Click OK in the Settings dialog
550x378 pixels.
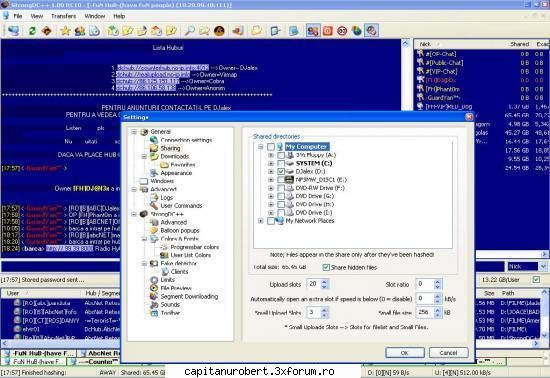point(404,353)
